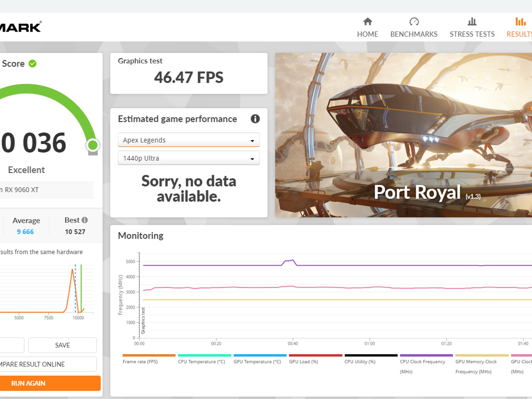Image resolution: width=532 pixels, height=399 pixels.
Task: Click the Sorry, no data available message
Action: point(189,189)
